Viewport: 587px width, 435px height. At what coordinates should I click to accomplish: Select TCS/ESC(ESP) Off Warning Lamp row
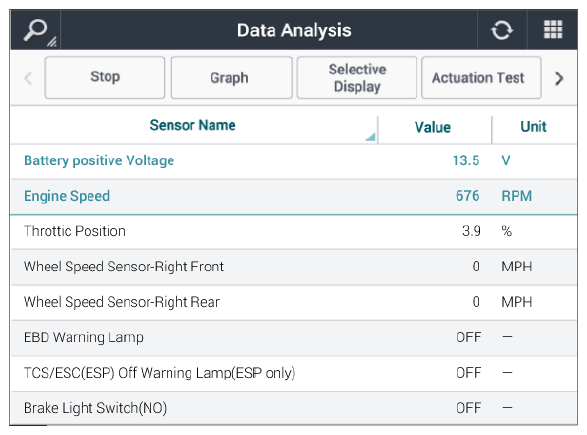(294, 373)
